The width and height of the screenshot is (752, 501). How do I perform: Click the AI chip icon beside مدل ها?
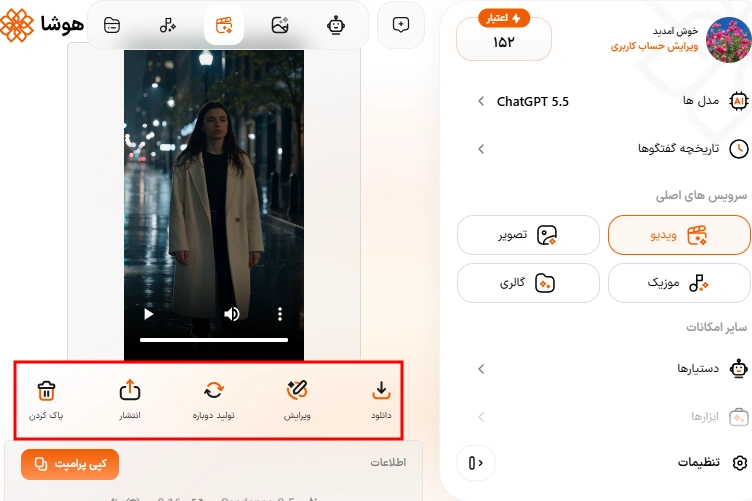(739, 101)
